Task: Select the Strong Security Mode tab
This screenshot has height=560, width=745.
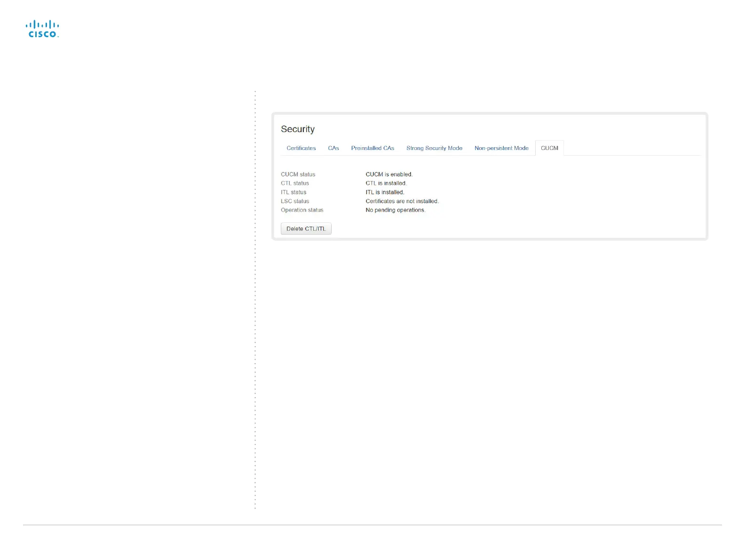Action: pos(434,148)
